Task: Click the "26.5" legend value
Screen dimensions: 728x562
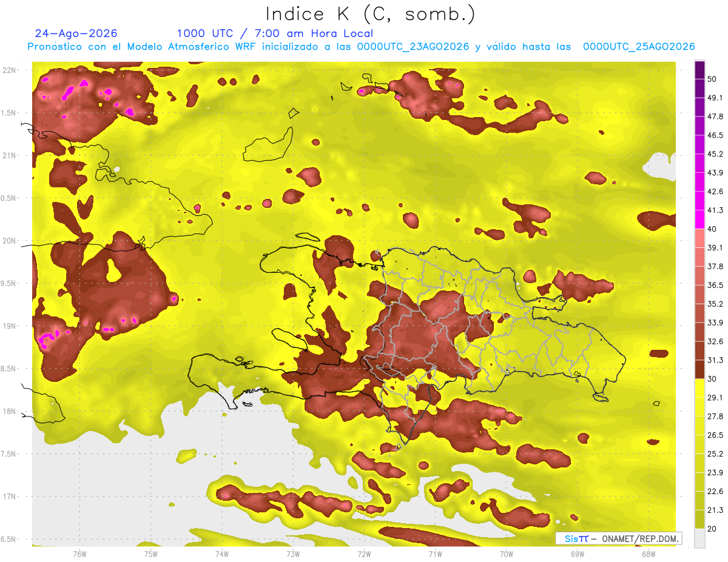Action: pos(715,435)
